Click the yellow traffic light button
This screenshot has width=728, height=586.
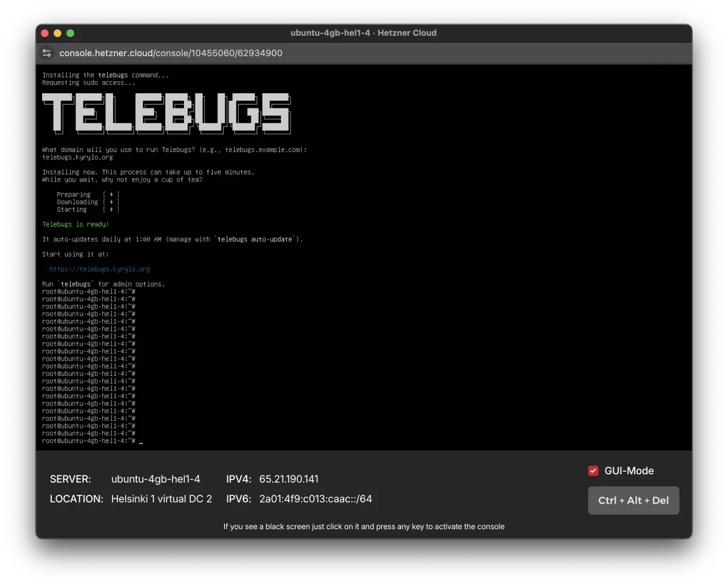(x=57, y=33)
